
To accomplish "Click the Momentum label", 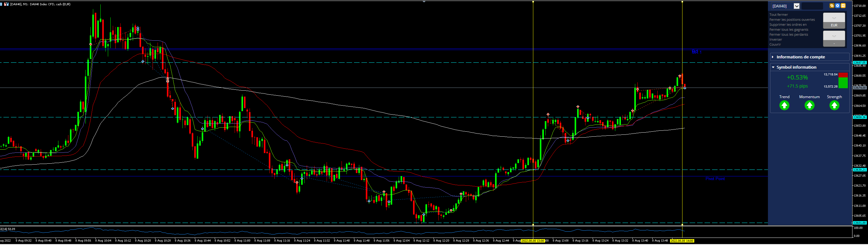I will (809, 97).
